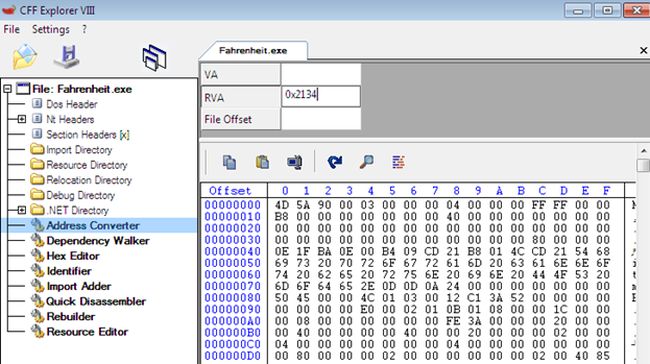Click the Identifier tool icon

point(38,271)
